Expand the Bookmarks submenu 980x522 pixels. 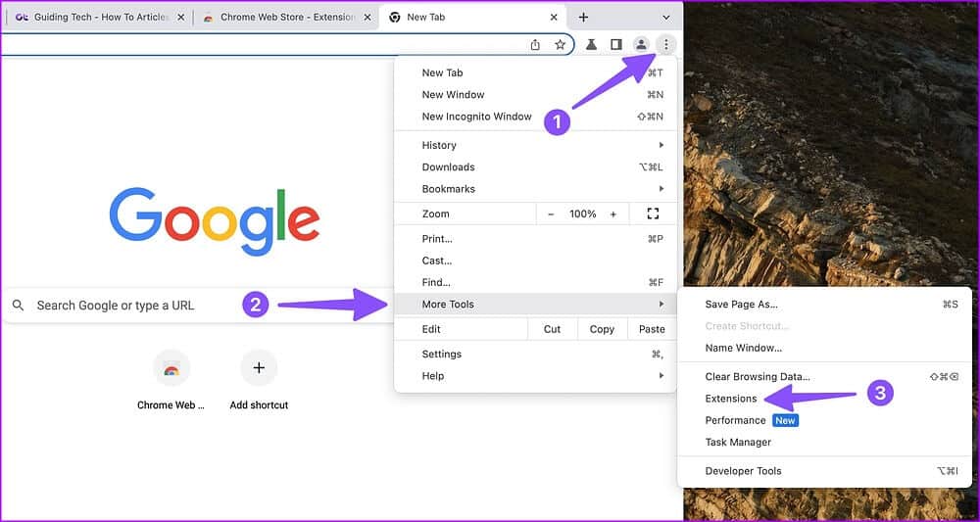[536, 189]
